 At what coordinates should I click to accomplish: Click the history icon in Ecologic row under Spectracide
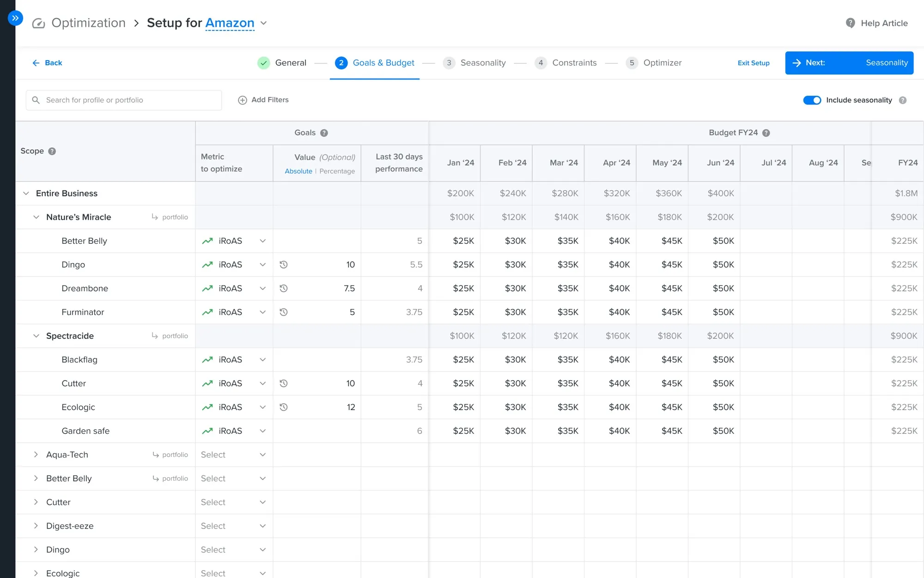284,407
